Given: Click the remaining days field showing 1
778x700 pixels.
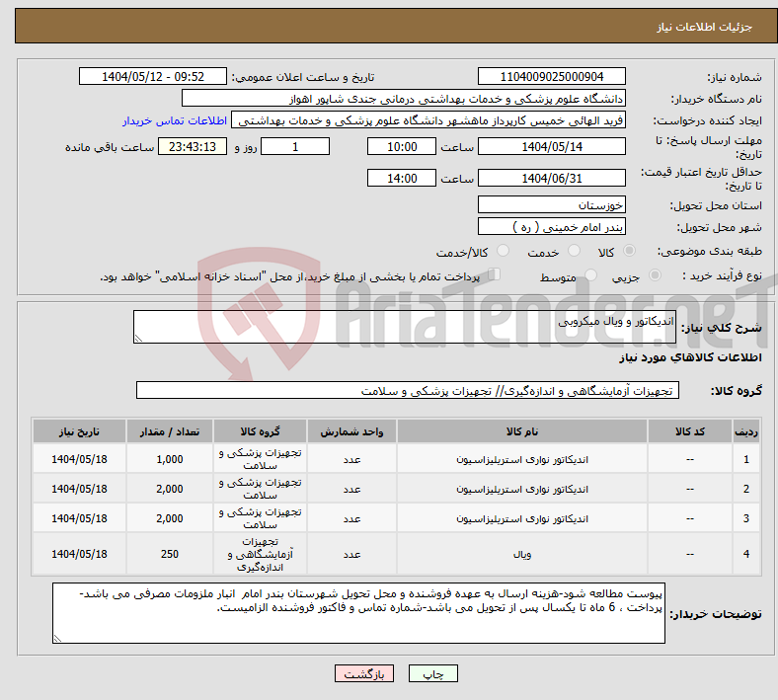Looking at the screenshot, I should point(295,146).
